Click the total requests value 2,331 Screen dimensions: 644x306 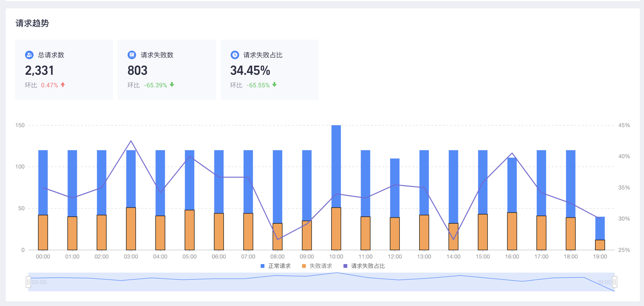point(39,70)
